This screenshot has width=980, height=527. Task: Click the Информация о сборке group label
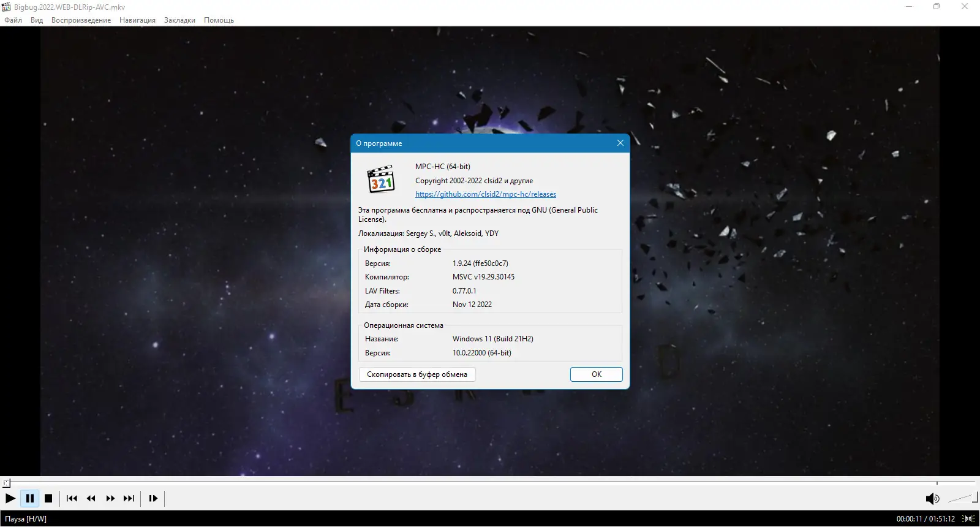[x=402, y=249]
